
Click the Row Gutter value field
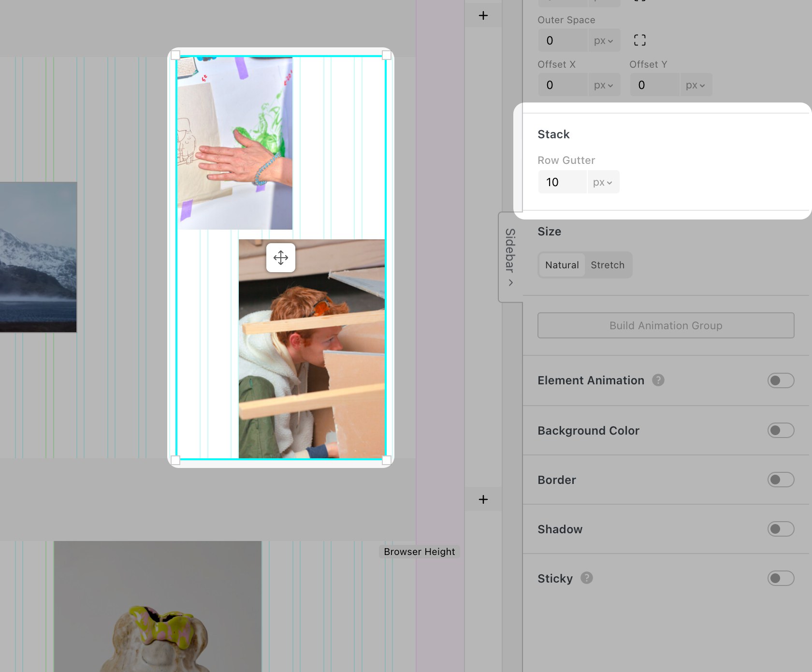pyautogui.click(x=563, y=182)
